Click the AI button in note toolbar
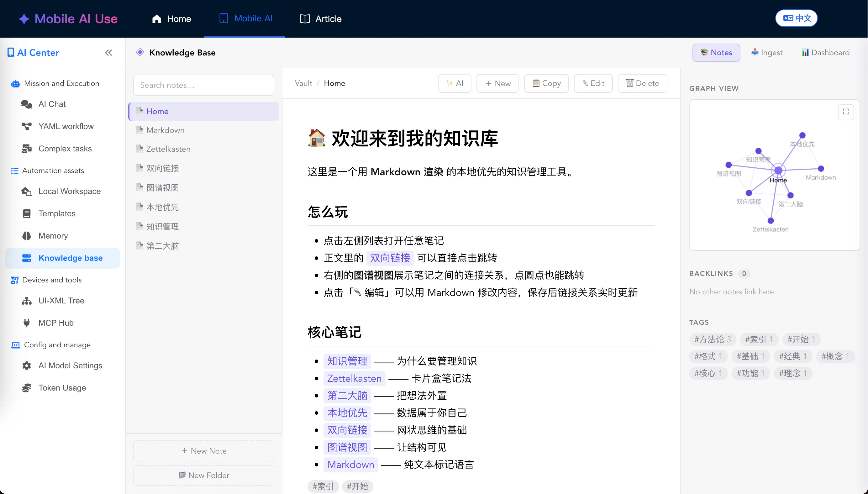 click(x=455, y=83)
